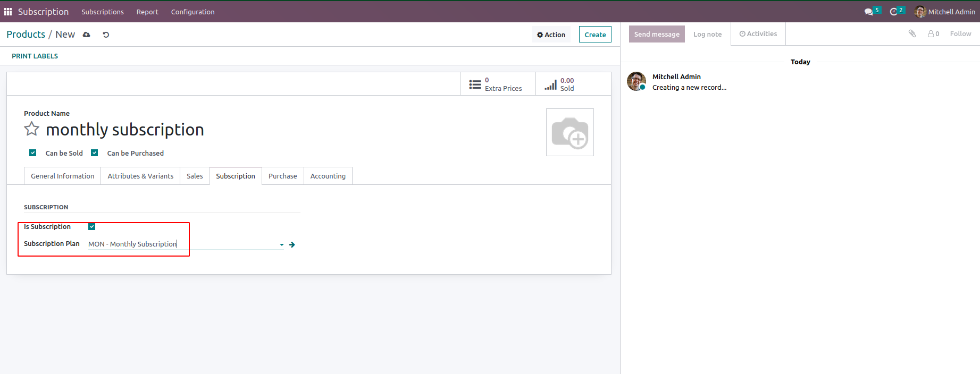
Task: Click the cloud save icon
Action: [87, 35]
